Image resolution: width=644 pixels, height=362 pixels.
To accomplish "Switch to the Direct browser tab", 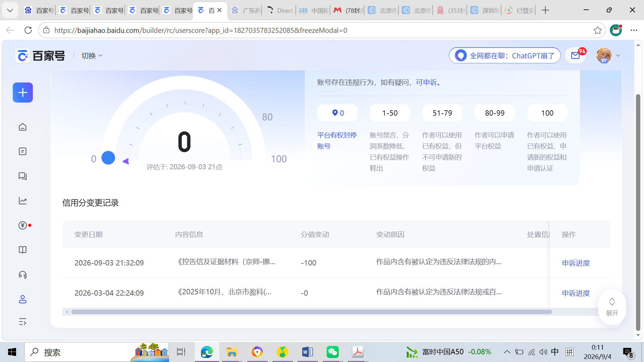I will point(280,10).
